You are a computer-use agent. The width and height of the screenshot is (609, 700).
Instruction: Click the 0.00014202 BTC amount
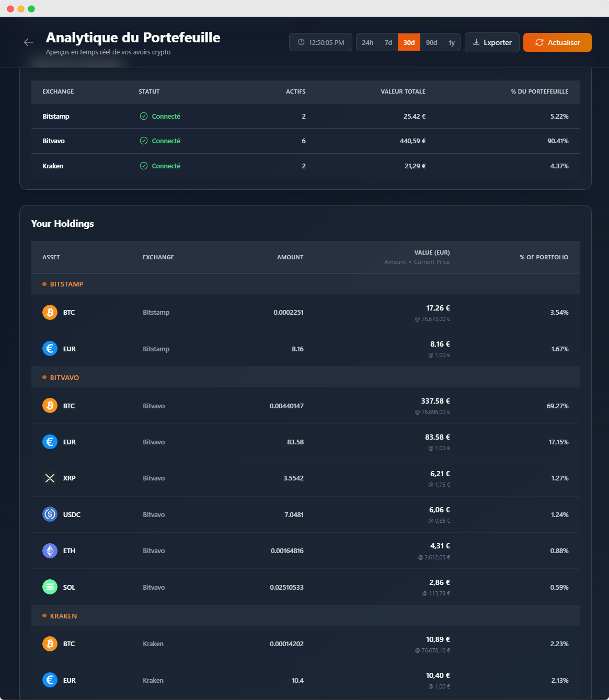tap(286, 644)
